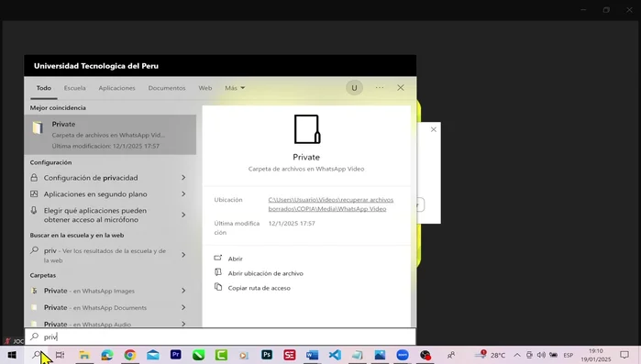This screenshot has height=364, width=641.
Task: Expand the Más dropdown filter
Action: 235,88
